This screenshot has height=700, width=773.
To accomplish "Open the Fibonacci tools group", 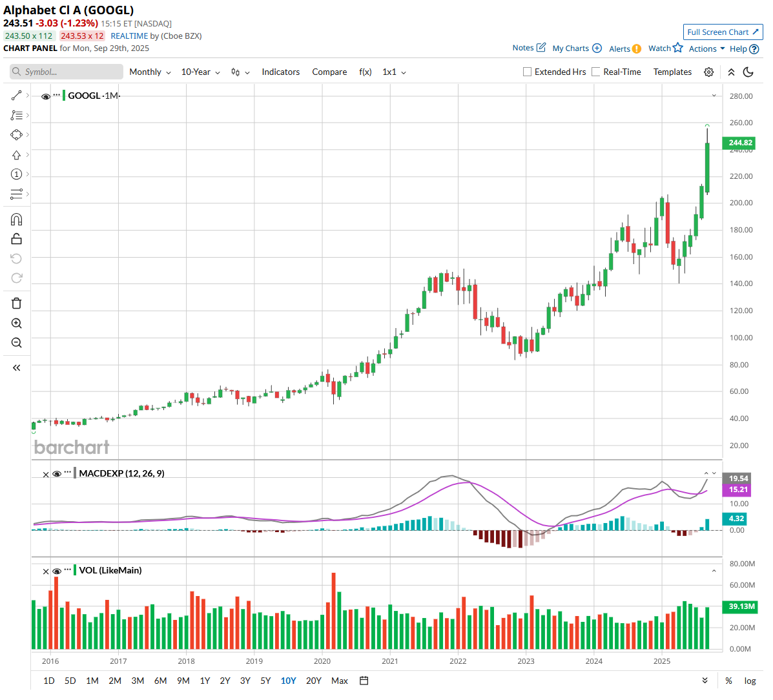I will [x=16, y=115].
